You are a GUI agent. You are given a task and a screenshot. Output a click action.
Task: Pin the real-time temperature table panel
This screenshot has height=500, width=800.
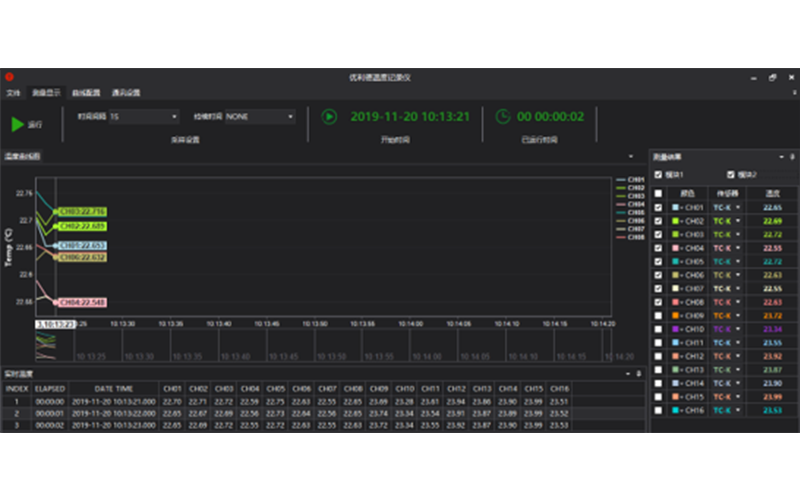point(640,373)
